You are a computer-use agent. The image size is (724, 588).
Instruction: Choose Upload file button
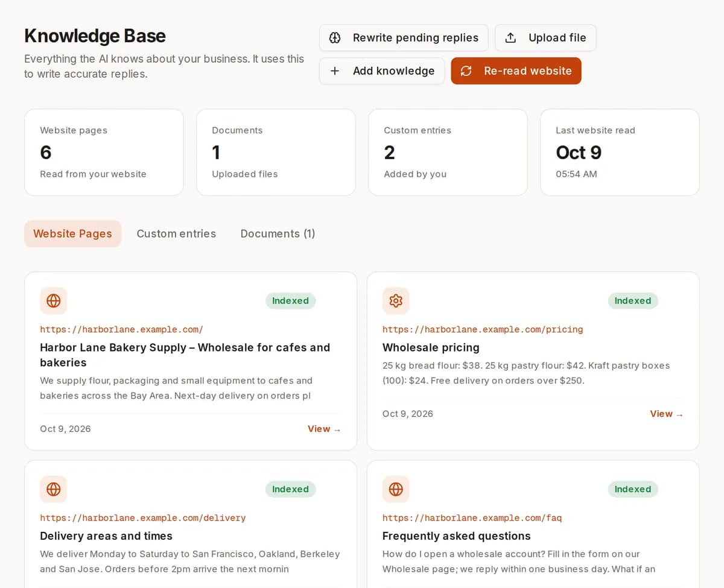545,38
